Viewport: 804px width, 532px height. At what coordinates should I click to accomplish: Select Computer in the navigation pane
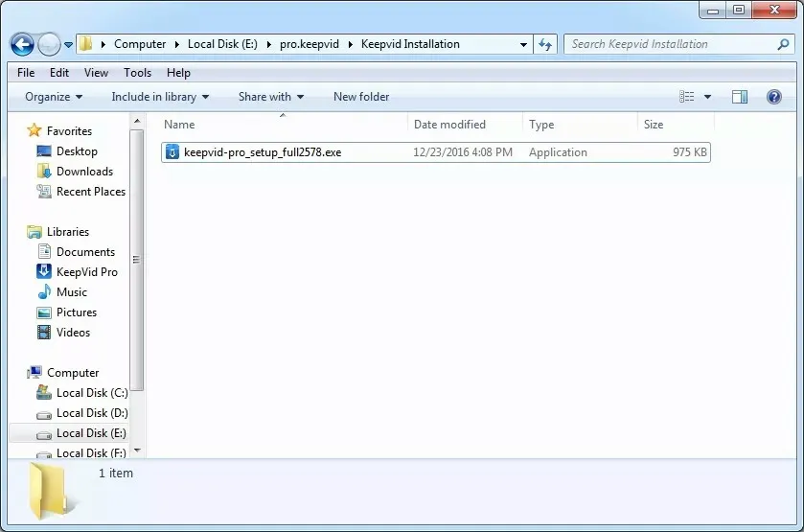73,373
